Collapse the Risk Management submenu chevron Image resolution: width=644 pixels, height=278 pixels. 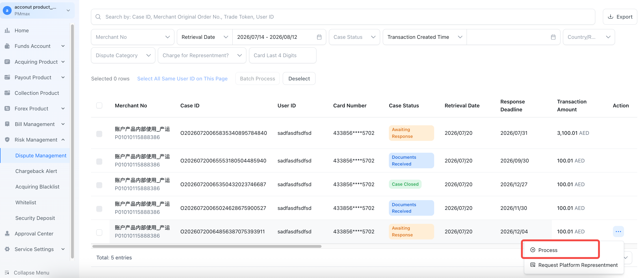(63, 140)
